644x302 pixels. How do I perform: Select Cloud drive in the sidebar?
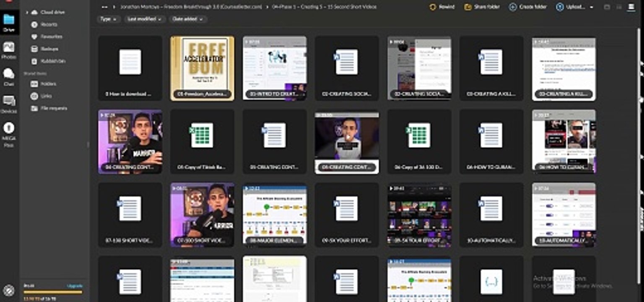click(52, 12)
